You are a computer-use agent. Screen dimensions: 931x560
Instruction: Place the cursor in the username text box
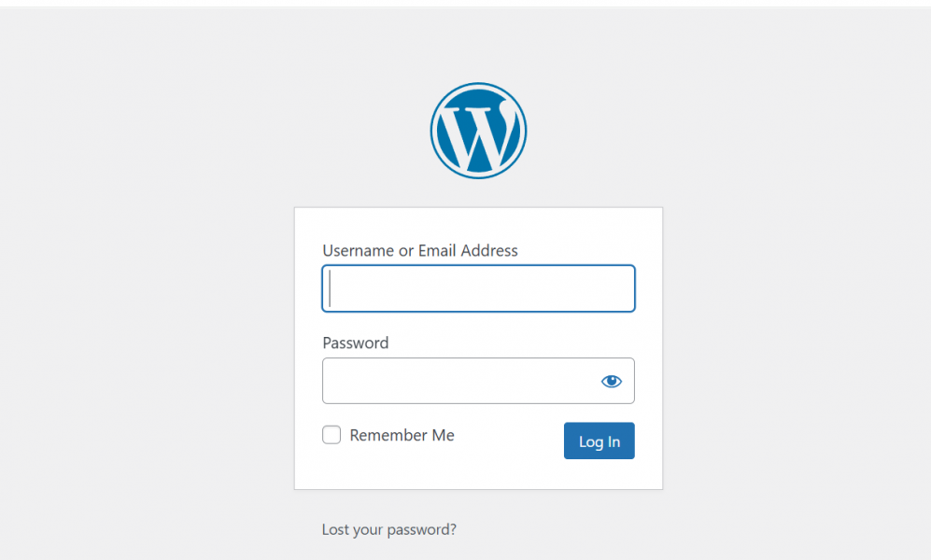click(478, 288)
